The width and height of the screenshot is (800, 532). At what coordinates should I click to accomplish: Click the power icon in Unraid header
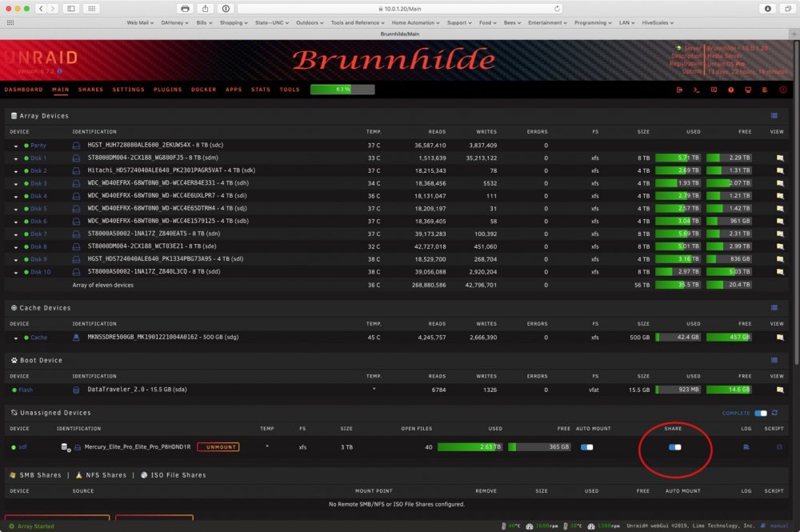coord(782,90)
